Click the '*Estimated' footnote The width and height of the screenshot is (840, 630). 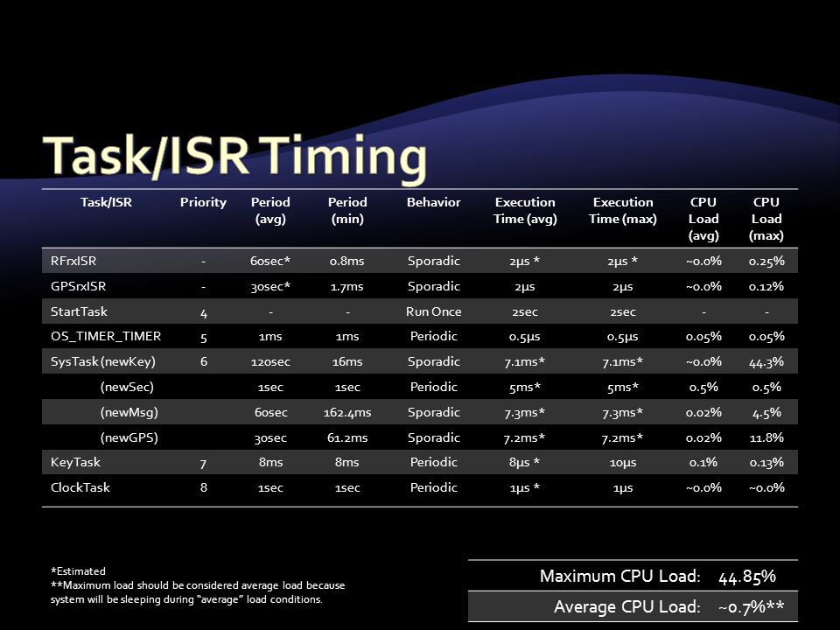pos(78,571)
